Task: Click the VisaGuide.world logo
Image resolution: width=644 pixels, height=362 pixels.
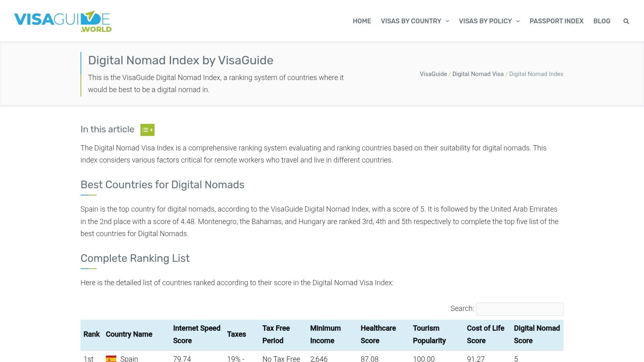Action: click(62, 21)
